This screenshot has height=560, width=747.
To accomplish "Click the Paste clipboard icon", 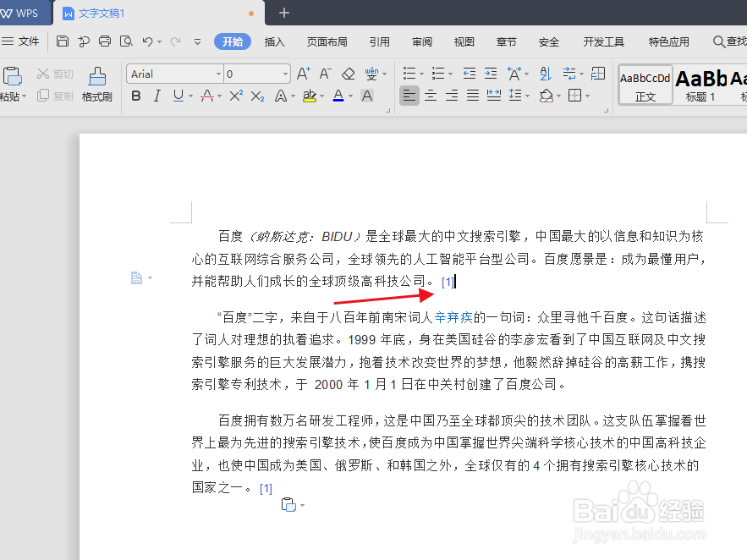I will tap(12, 76).
